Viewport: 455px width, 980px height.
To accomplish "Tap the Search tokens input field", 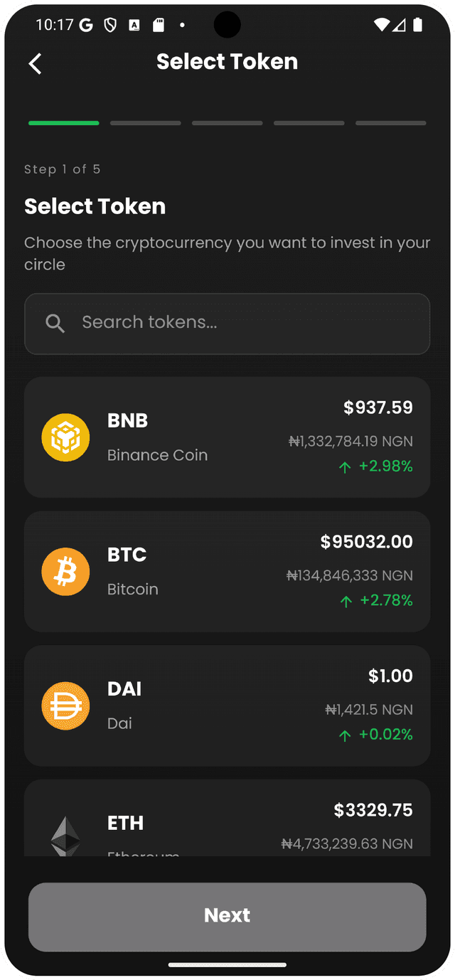I will (227, 324).
